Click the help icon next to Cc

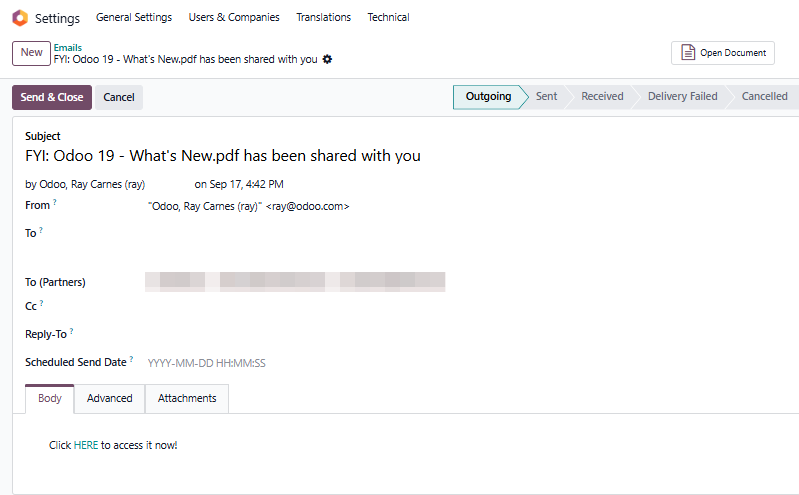(x=42, y=304)
